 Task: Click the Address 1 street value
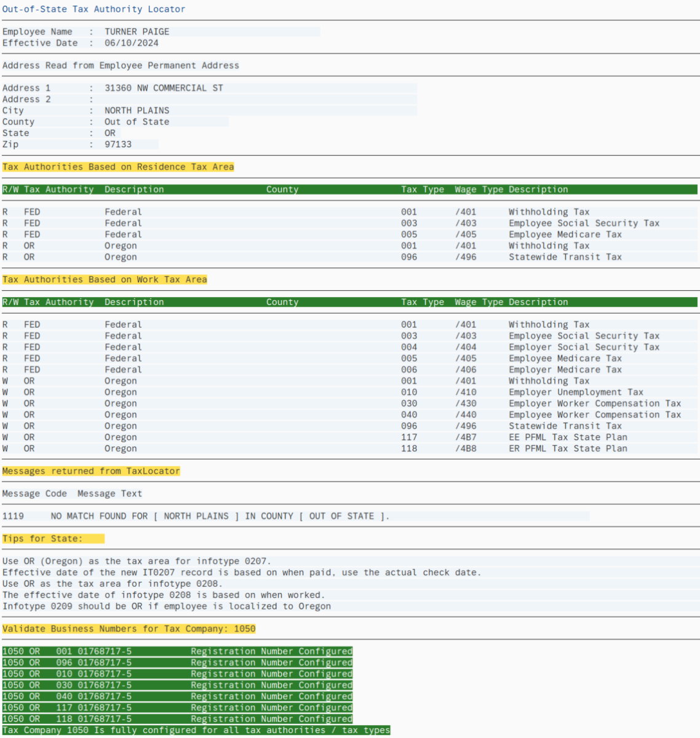pos(164,88)
